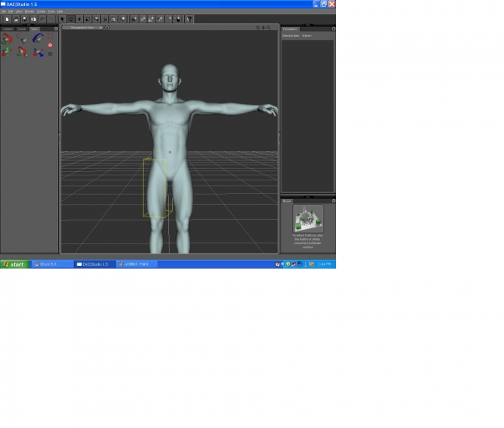Click the New scene toolbar icon
The image size is (504, 428).
click(x=7, y=19)
